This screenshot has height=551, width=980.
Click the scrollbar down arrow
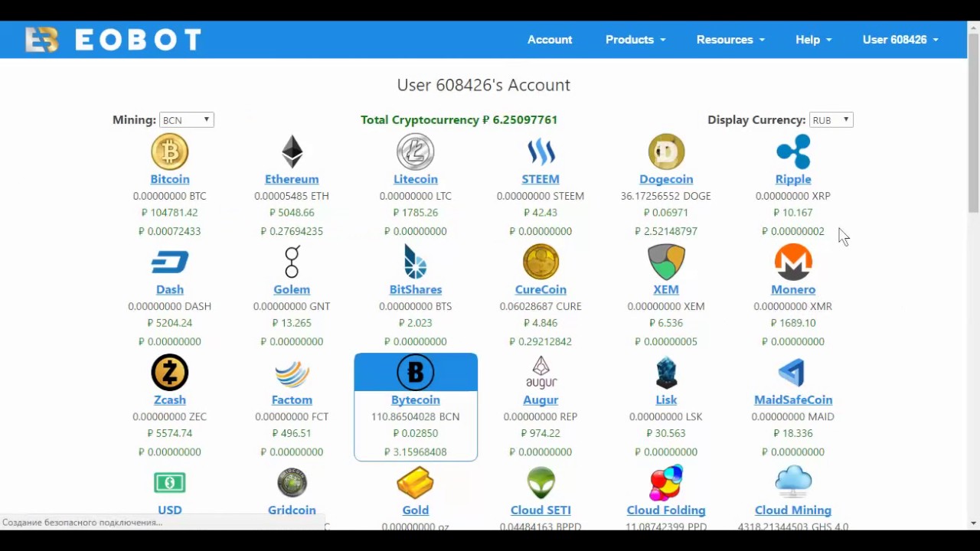coord(973,523)
